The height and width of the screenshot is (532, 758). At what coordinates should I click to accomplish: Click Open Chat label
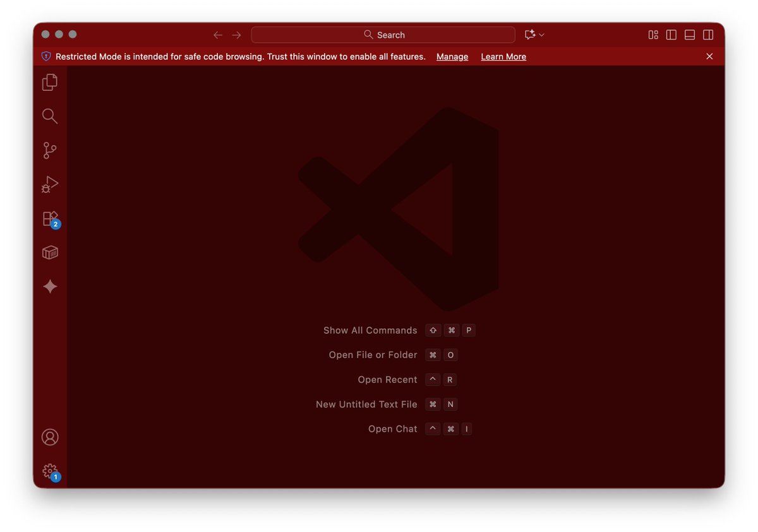point(393,429)
